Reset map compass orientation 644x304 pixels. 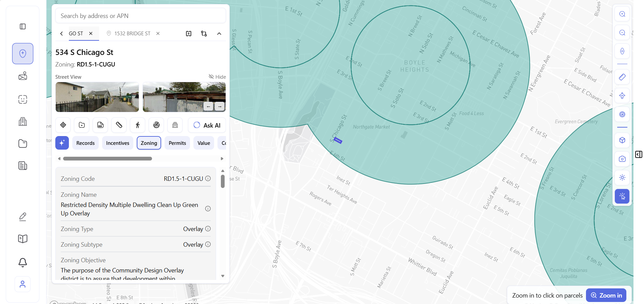[x=622, y=51]
